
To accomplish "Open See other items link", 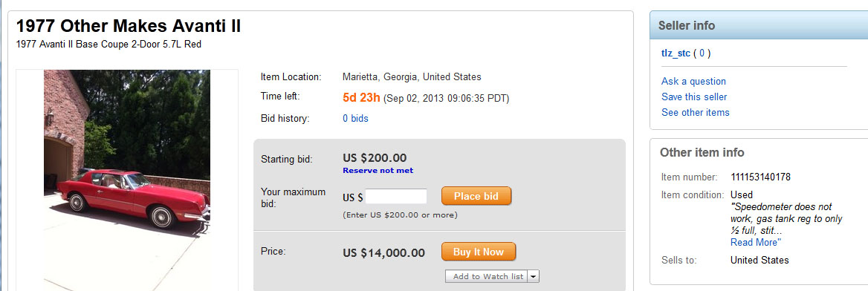I will 696,112.
